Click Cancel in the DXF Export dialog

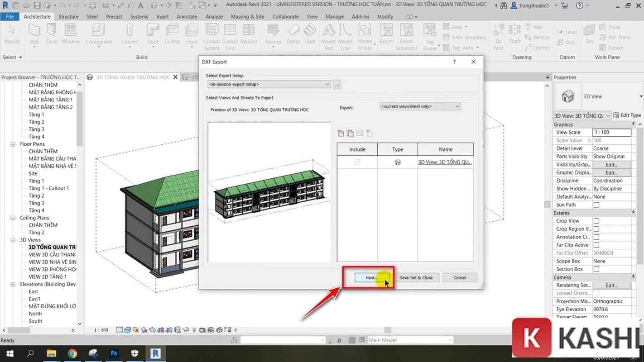460,278
